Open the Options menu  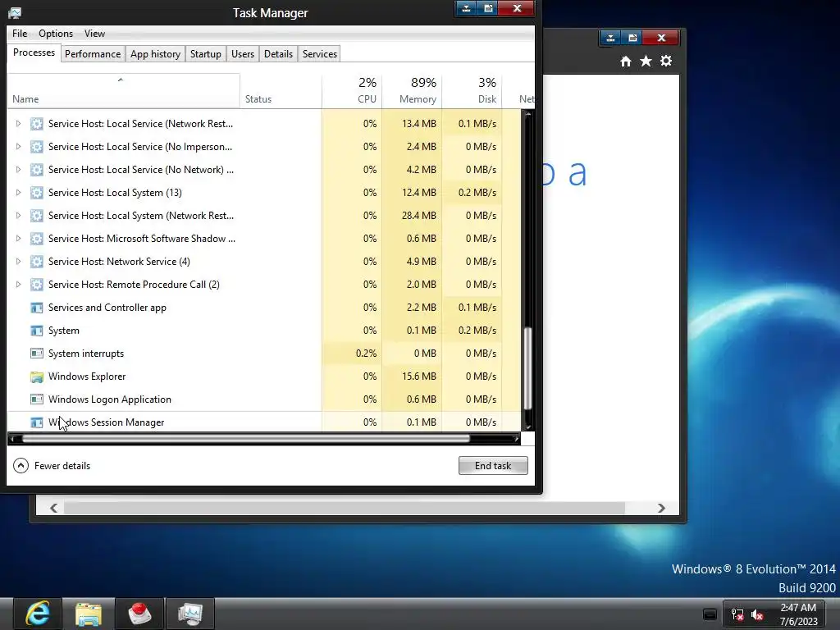[56, 33]
